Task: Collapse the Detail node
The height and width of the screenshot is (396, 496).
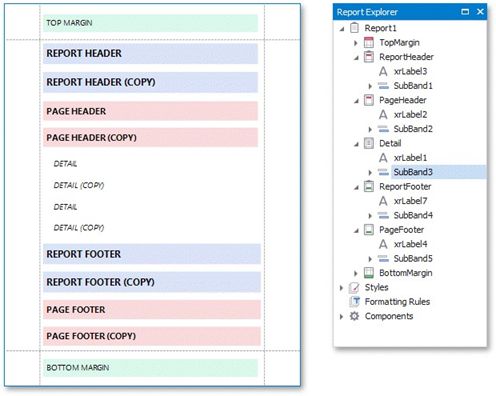Action: pos(356,144)
